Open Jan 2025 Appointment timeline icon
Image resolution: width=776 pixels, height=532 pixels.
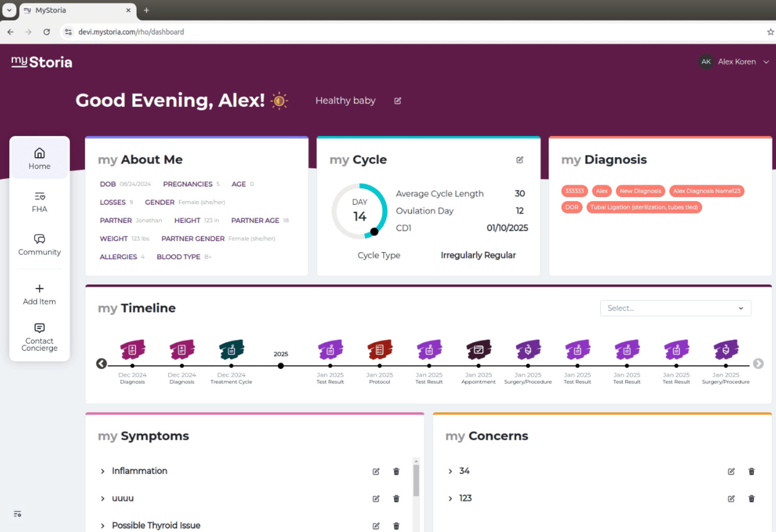coord(479,350)
